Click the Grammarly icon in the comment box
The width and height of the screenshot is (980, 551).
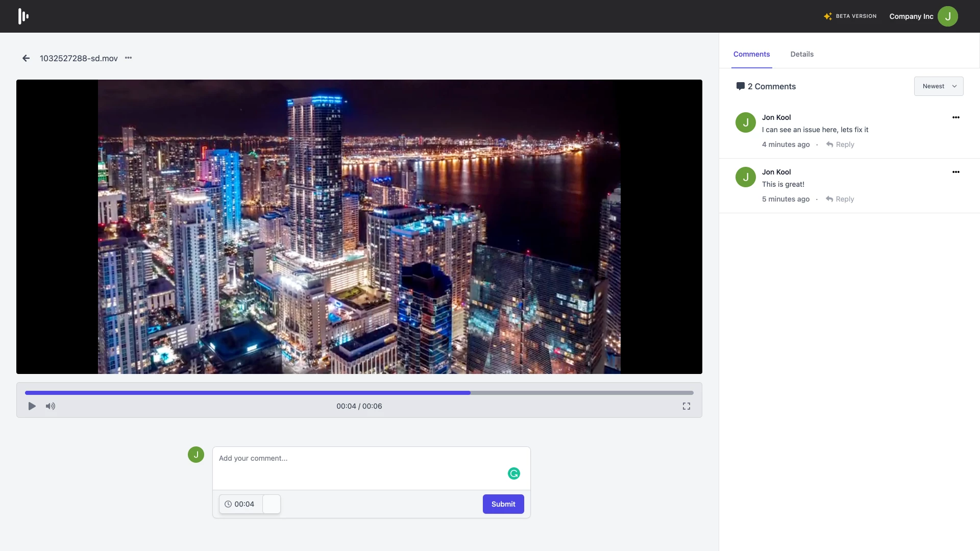(x=514, y=473)
